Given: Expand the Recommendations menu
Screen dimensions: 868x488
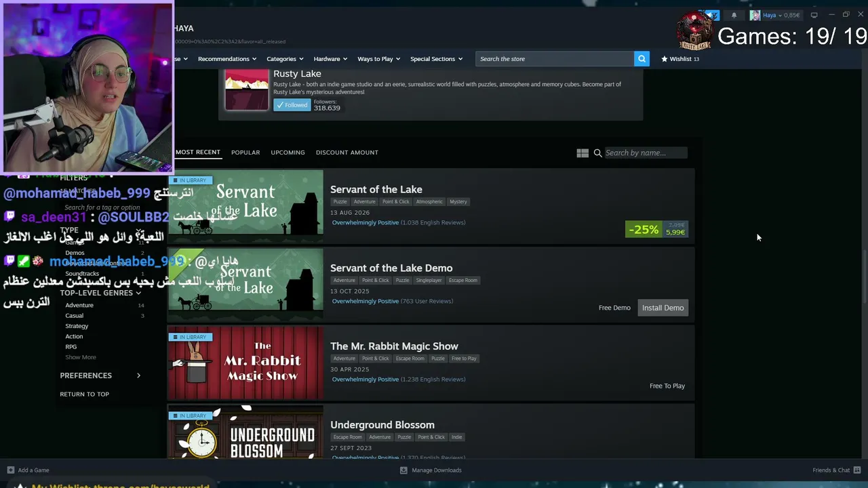Looking at the screenshot, I should 227,59.
